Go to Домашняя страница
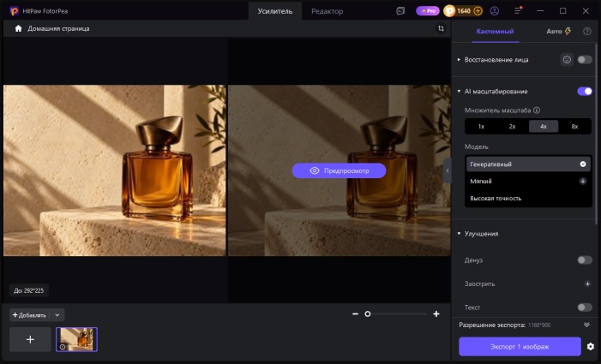The image size is (601, 364). pyautogui.click(x=58, y=29)
